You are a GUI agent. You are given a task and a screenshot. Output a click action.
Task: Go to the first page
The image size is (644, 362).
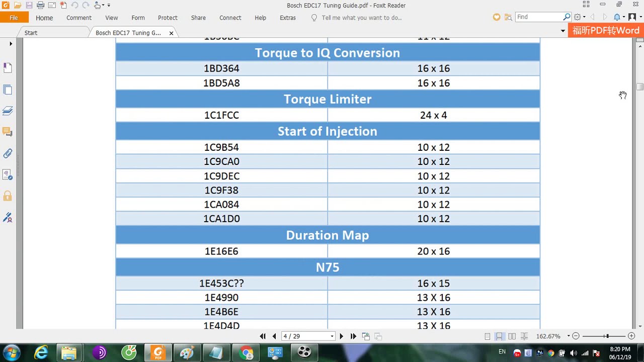263,336
